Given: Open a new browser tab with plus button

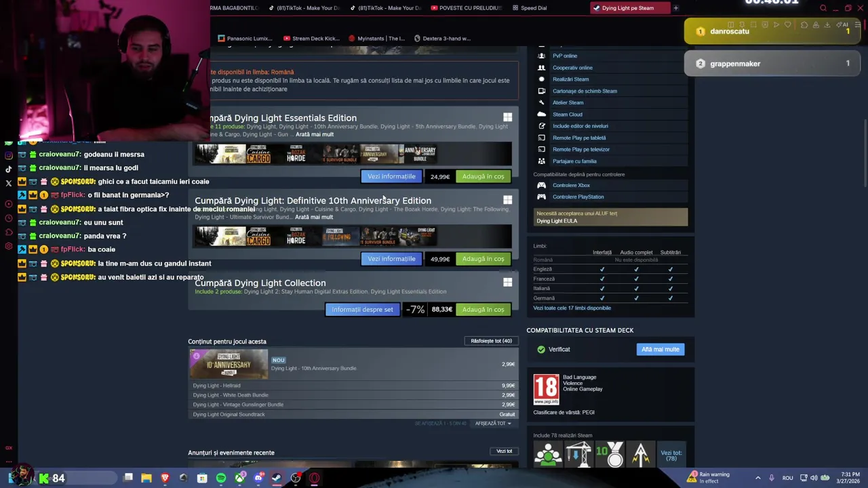Looking at the screenshot, I should (x=675, y=8).
